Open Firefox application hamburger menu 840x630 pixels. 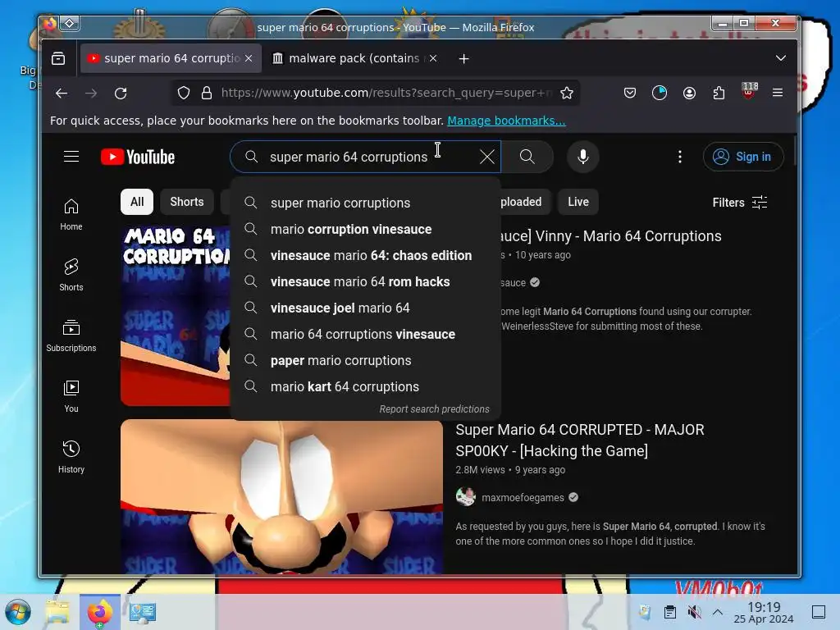pyautogui.click(x=778, y=94)
